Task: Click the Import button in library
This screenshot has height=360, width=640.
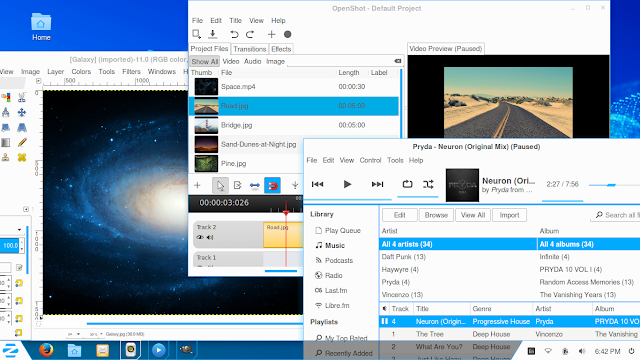Action: (x=509, y=215)
